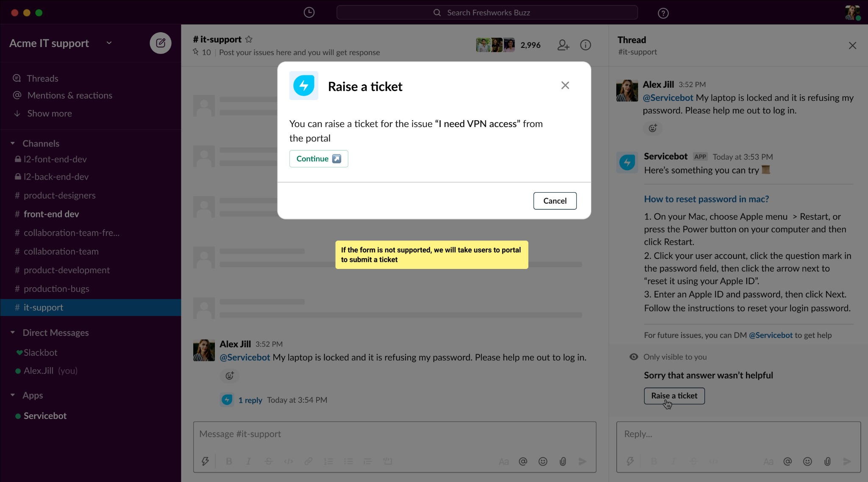
Task: Click @Servicebot mention in DM hint text
Action: coord(771,335)
